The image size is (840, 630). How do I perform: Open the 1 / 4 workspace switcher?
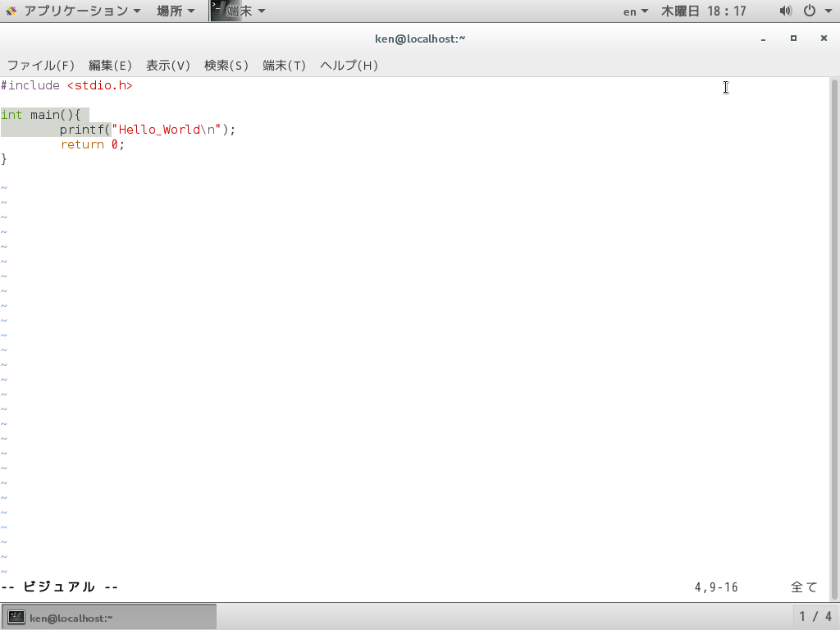click(815, 617)
